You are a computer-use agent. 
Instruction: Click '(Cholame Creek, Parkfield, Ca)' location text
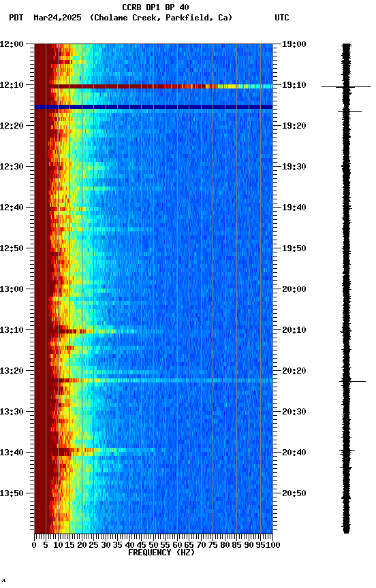click(x=161, y=18)
